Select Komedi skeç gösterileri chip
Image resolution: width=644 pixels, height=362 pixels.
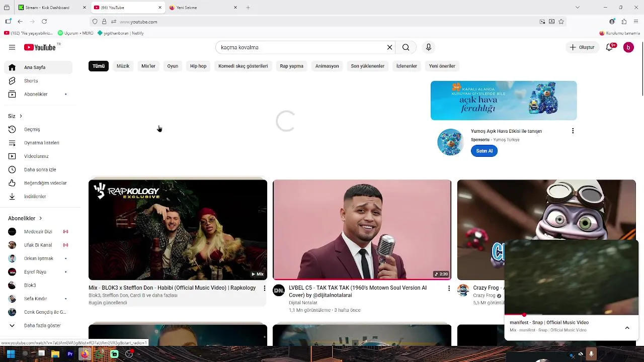click(243, 66)
